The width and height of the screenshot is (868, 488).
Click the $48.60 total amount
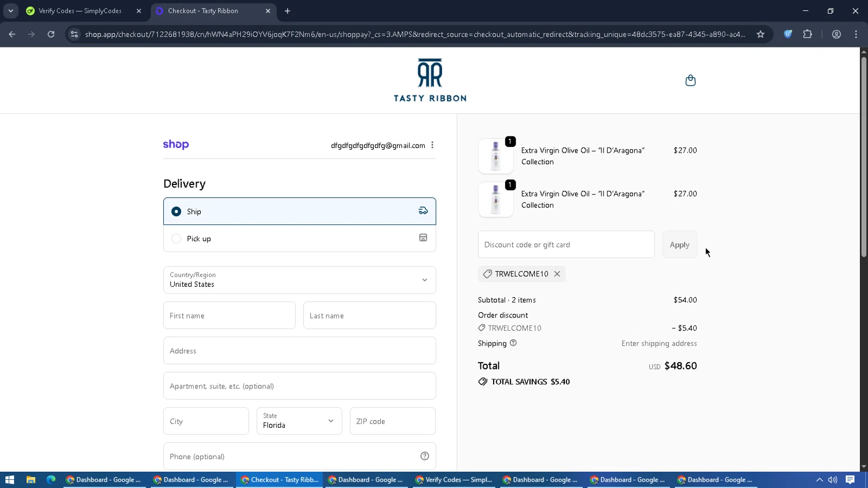[681, 366]
